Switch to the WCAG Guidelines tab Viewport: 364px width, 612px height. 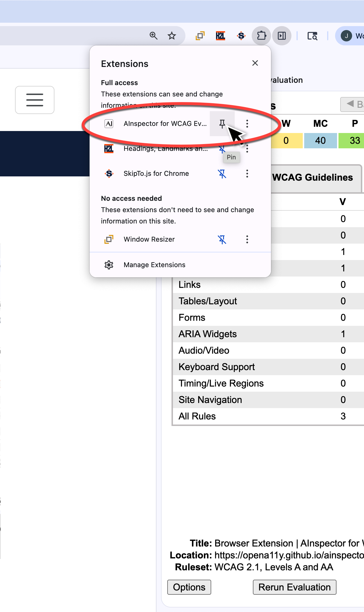(x=312, y=178)
